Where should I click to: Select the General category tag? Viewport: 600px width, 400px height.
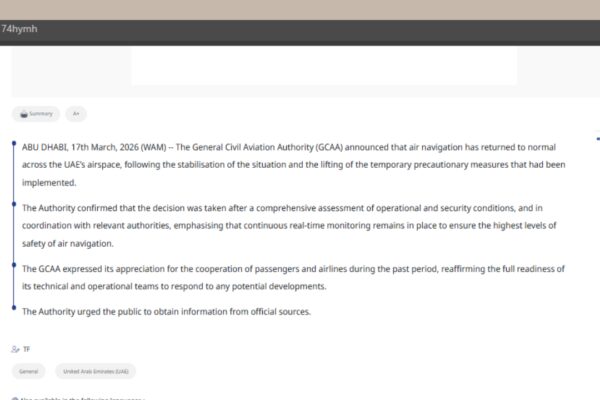click(29, 371)
